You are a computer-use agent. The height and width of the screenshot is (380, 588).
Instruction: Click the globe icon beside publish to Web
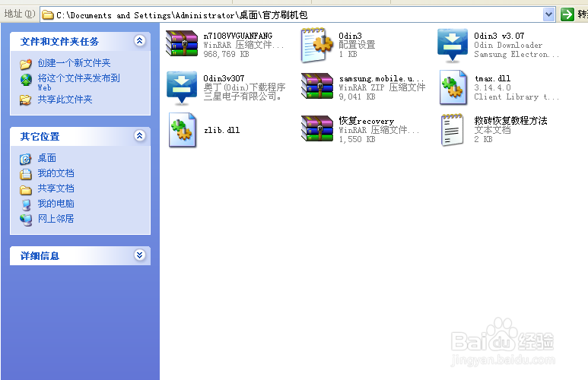click(x=26, y=80)
